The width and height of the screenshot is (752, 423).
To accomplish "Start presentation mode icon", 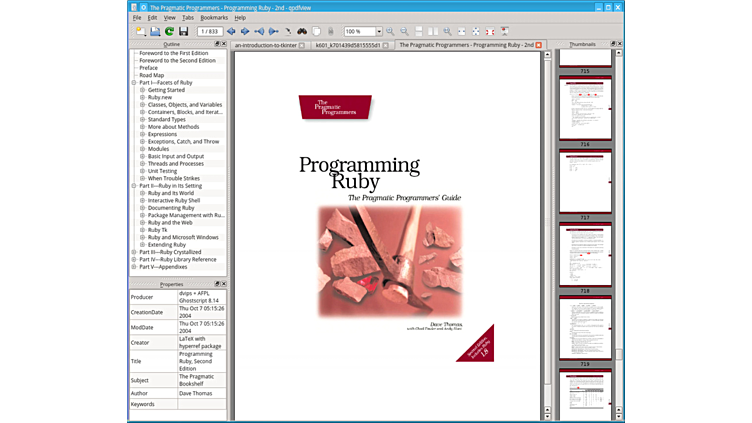I will point(505,32).
